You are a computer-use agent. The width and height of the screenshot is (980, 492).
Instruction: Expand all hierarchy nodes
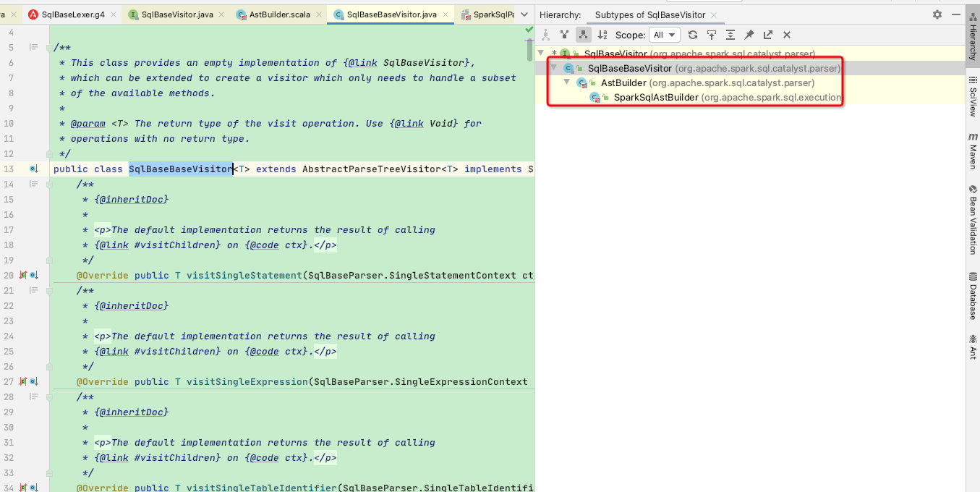point(730,35)
